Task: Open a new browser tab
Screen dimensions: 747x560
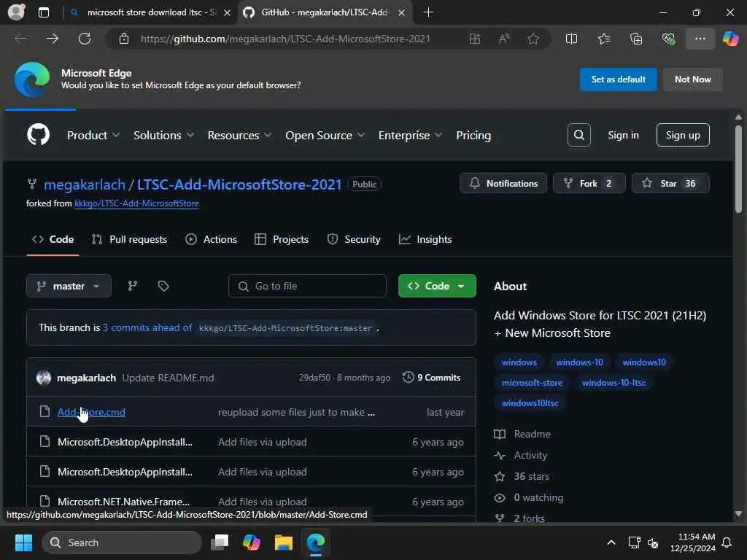Action: tap(428, 12)
